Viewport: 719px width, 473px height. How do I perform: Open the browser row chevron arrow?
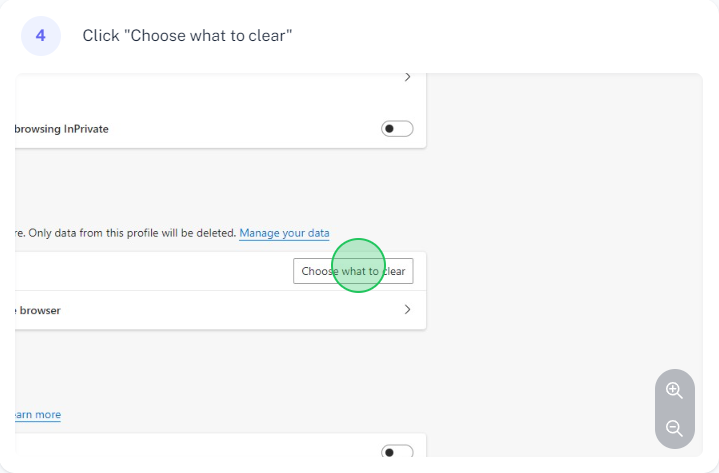[x=407, y=310]
